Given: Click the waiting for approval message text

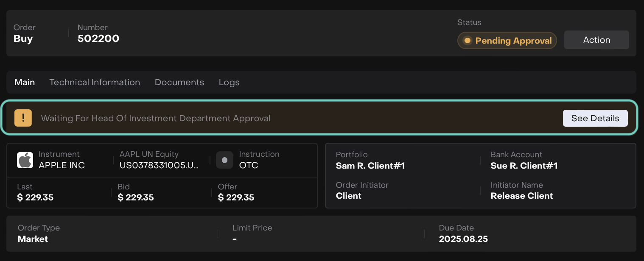Looking at the screenshot, I should click(156, 118).
